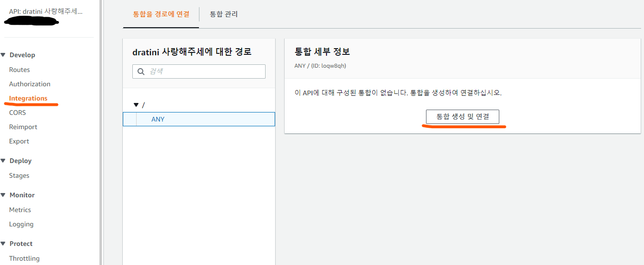Go to Integrations in the sidebar
The image size is (644, 265).
point(28,98)
